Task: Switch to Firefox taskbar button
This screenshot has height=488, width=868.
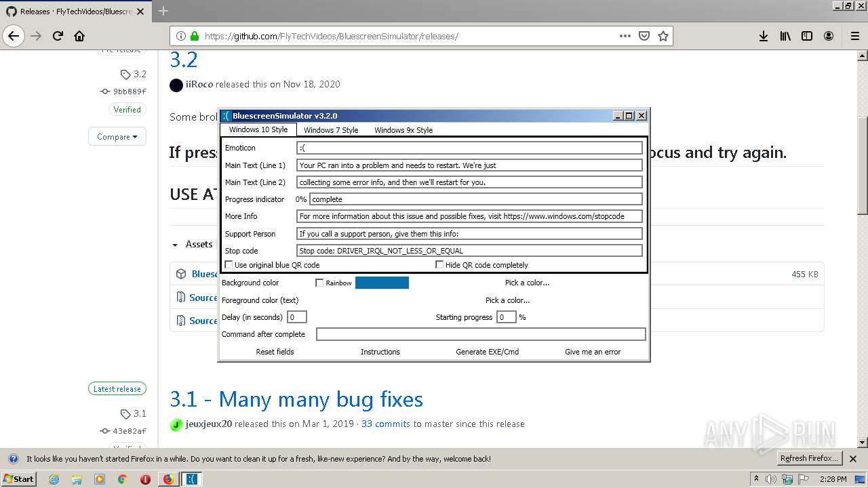Action: (168, 479)
